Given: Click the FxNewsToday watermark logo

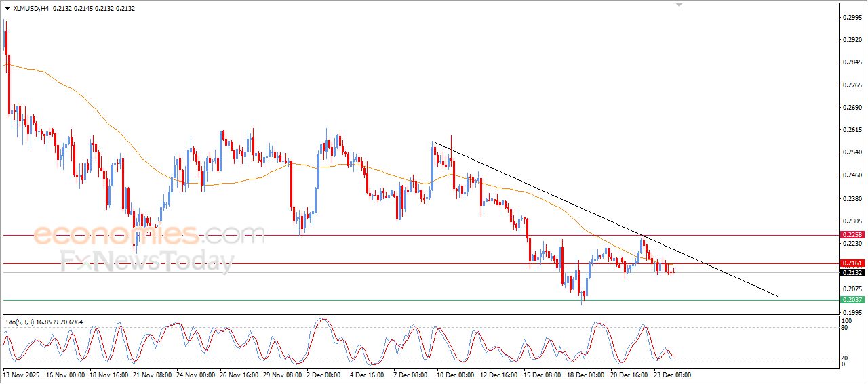Looking at the screenshot, I should (x=146, y=261).
